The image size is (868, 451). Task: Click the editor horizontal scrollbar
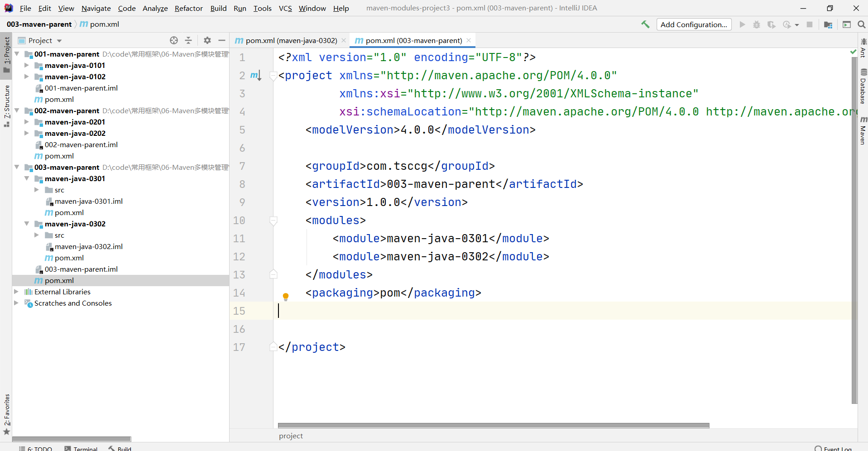pyautogui.click(x=494, y=425)
